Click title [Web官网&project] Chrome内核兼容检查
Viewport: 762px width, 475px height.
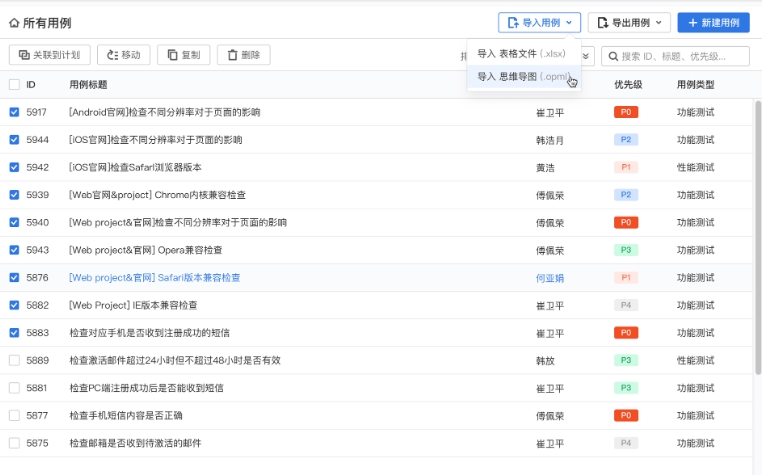point(157,195)
